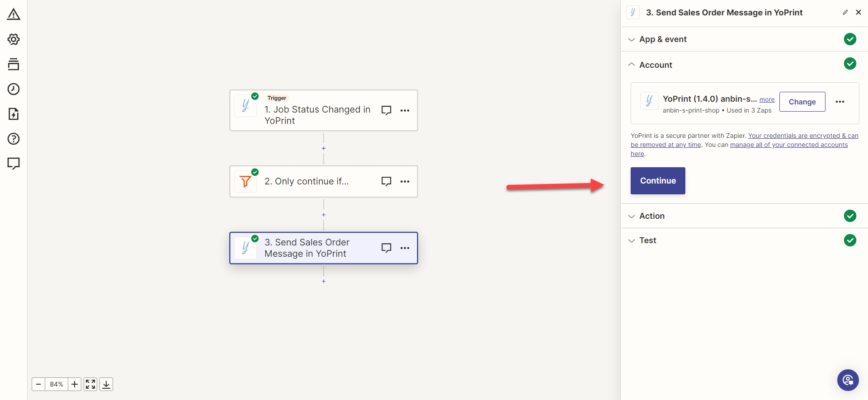Expand the Test section

(744, 240)
